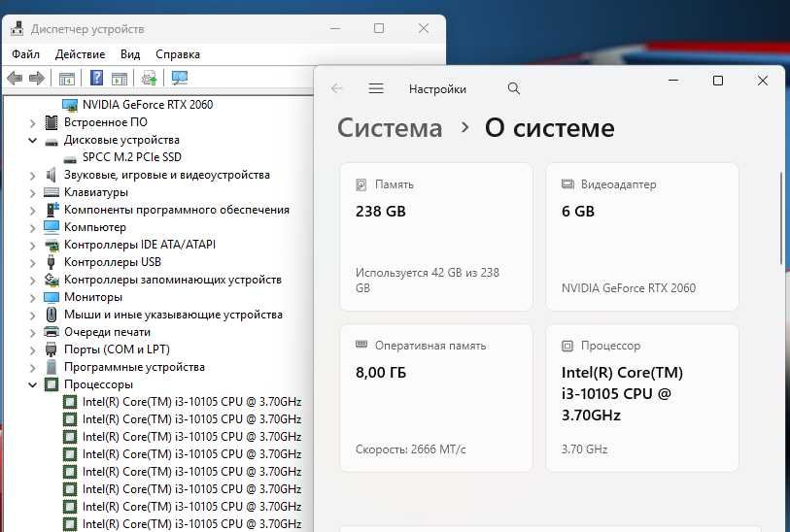Click the text "Используется 42 GB из 238 GB"
Viewport: 790px width, 532px height.
point(428,280)
